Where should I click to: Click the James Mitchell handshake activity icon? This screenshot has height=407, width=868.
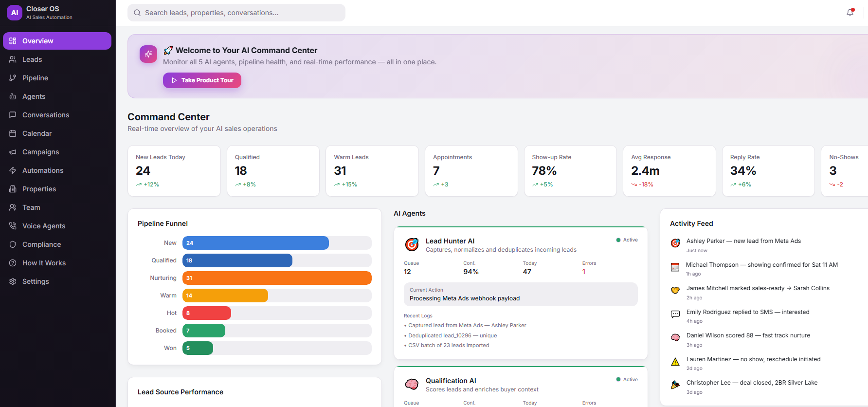(x=675, y=290)
